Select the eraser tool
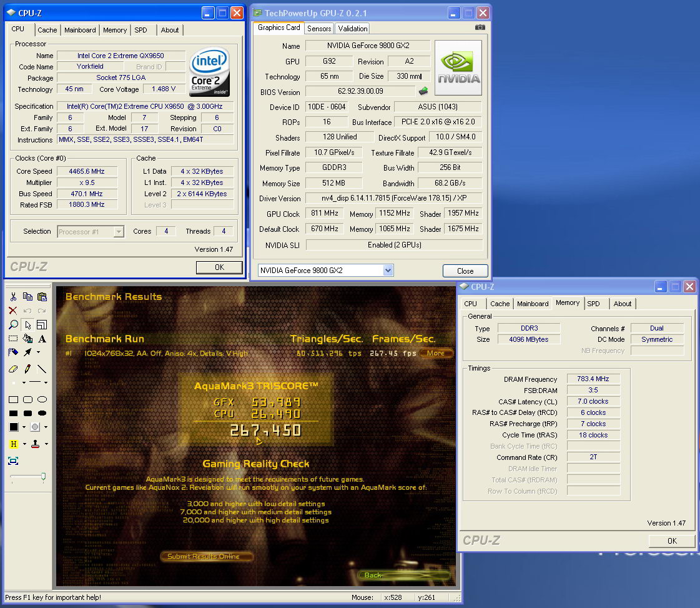The width and height of the screenshot is (700, 608). pos(13,369)
